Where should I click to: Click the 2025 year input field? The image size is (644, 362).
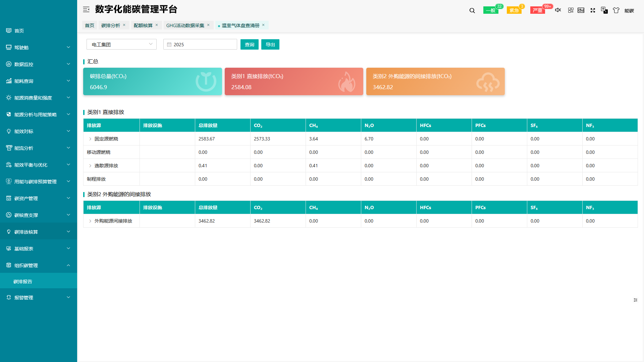(200, 44)
